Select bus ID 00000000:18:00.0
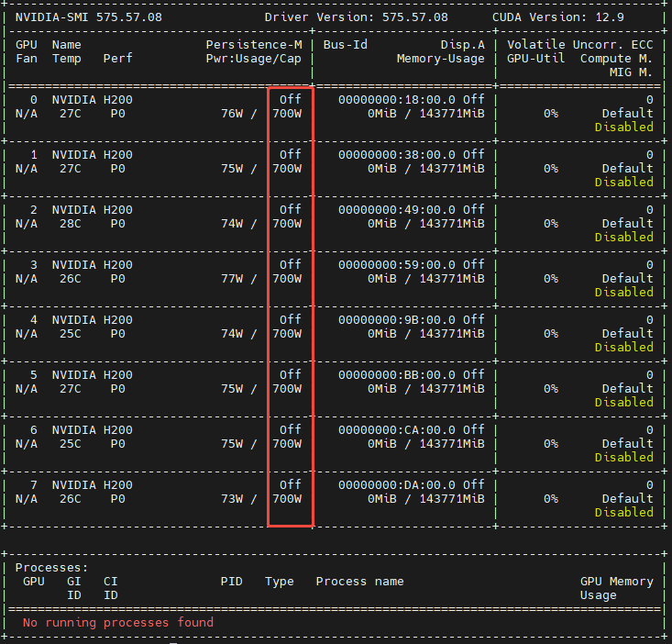The width and height of the screenshot is (672, 644). (x=397, y=100)
